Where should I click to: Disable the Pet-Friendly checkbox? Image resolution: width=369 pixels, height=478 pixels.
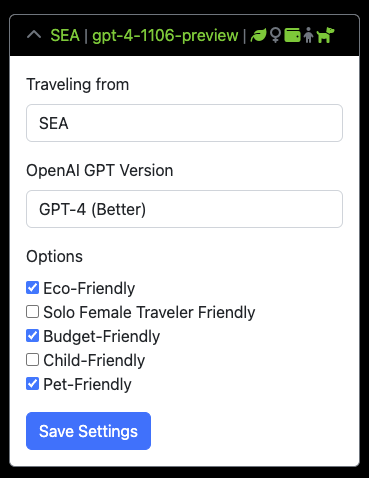tap(32, 384)
